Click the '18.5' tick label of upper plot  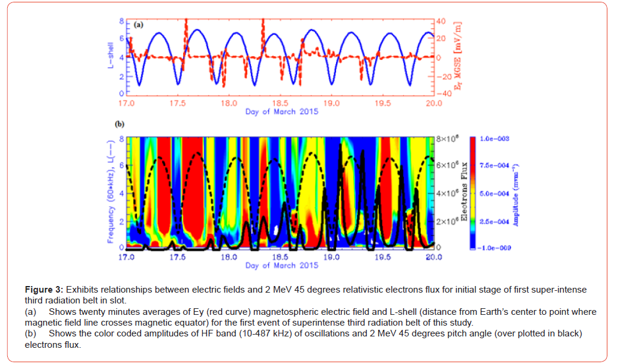tap(280, 103)
